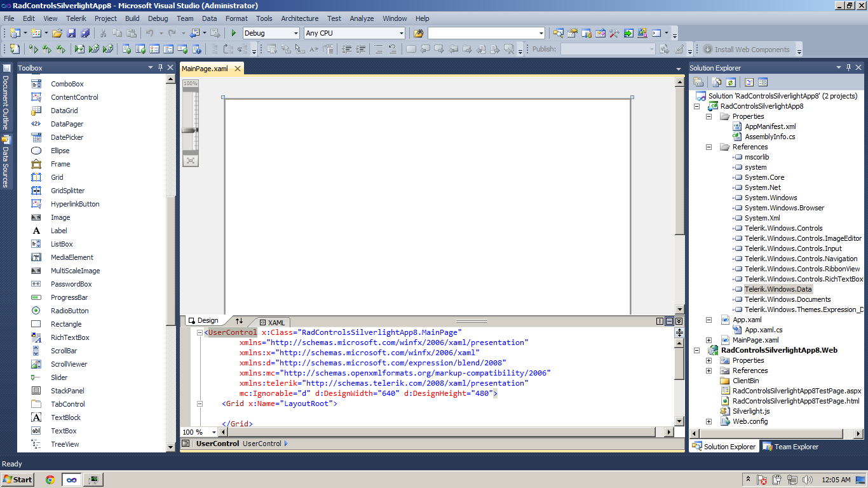Click the Decrease Indent toolbar icon
This screenshot has width=868, height=488.
[x=346, y=49]
